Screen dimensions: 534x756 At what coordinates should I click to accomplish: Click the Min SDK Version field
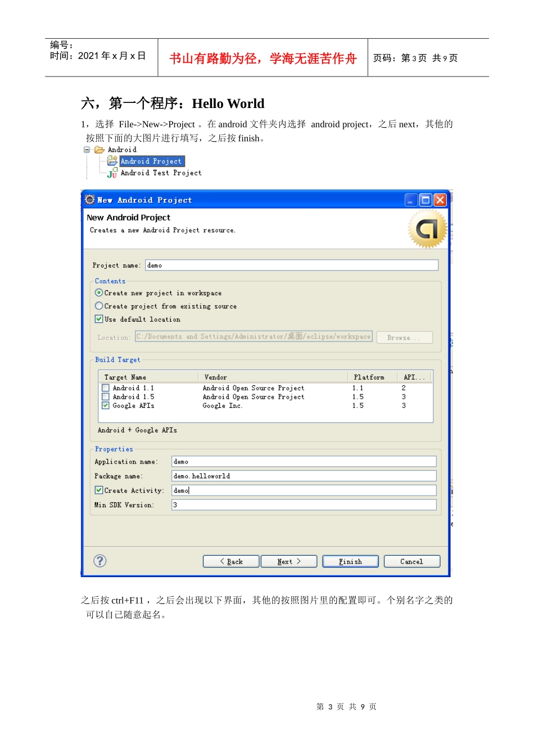[x=304, y=505]
